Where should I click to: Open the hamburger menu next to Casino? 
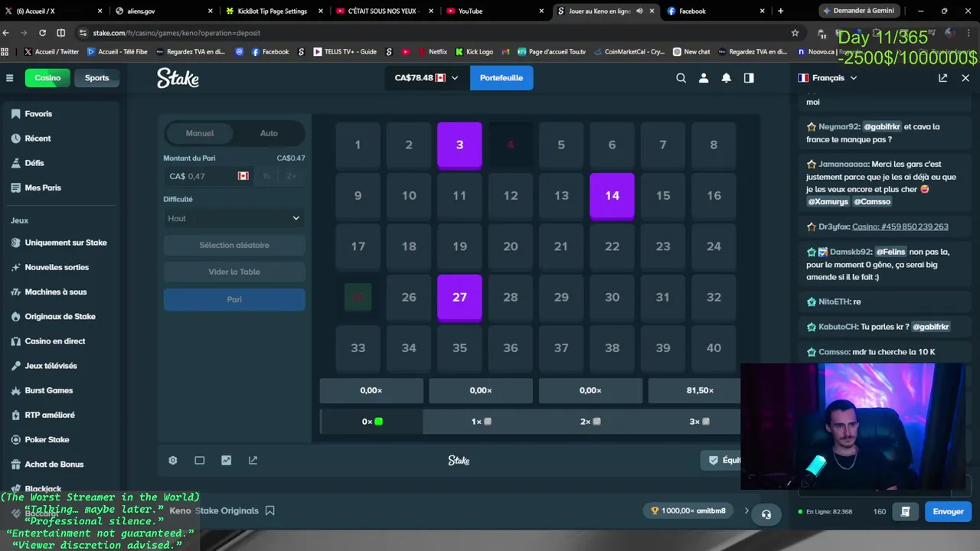(9, 78)
